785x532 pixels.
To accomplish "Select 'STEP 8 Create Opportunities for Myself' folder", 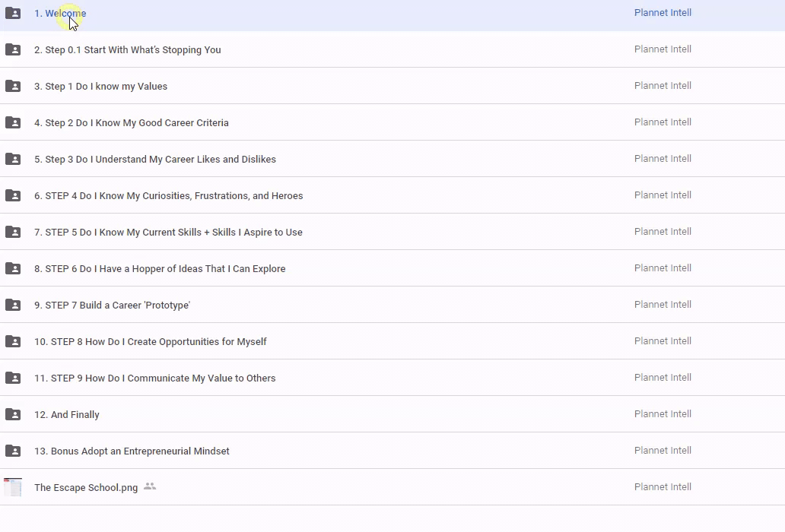I will click(x=150, y=341).
